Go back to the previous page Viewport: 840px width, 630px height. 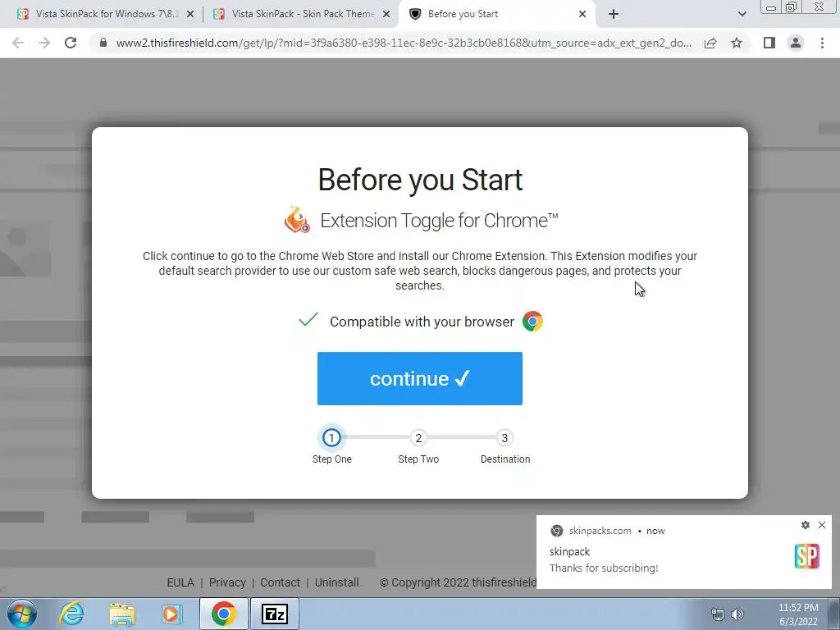click(18, 43)
